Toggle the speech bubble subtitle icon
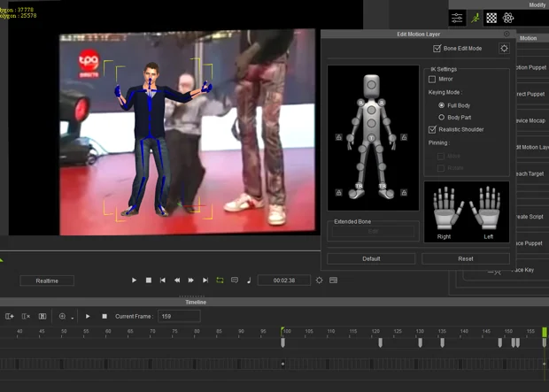549x392 pixels. 235,281
